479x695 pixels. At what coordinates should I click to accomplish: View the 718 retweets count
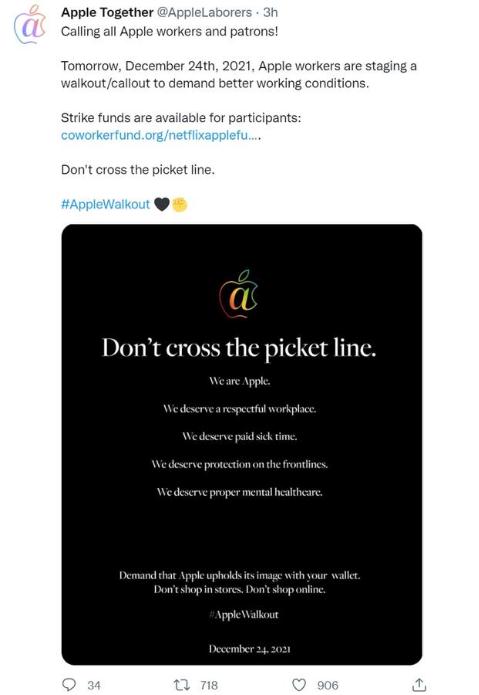click(209, 685)
